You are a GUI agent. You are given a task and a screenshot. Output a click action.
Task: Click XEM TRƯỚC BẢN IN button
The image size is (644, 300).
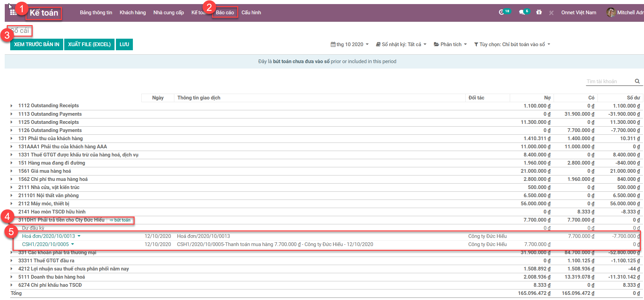point(37,44)
